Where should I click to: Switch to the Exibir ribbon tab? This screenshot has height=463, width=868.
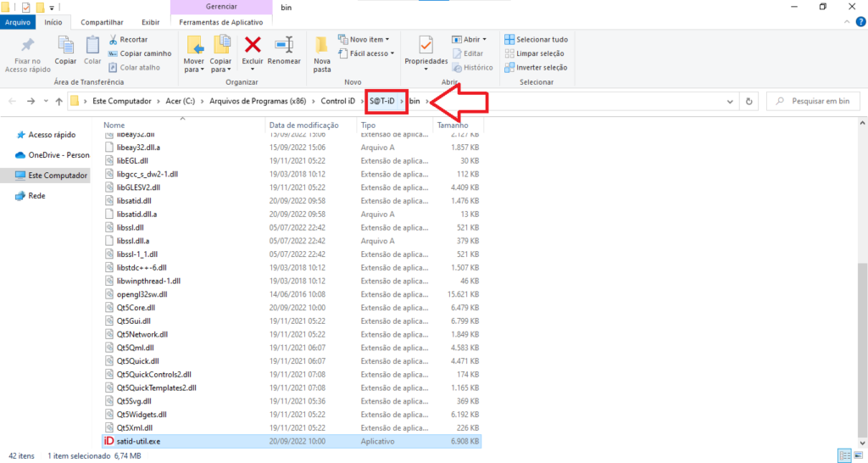click(149, 22)
